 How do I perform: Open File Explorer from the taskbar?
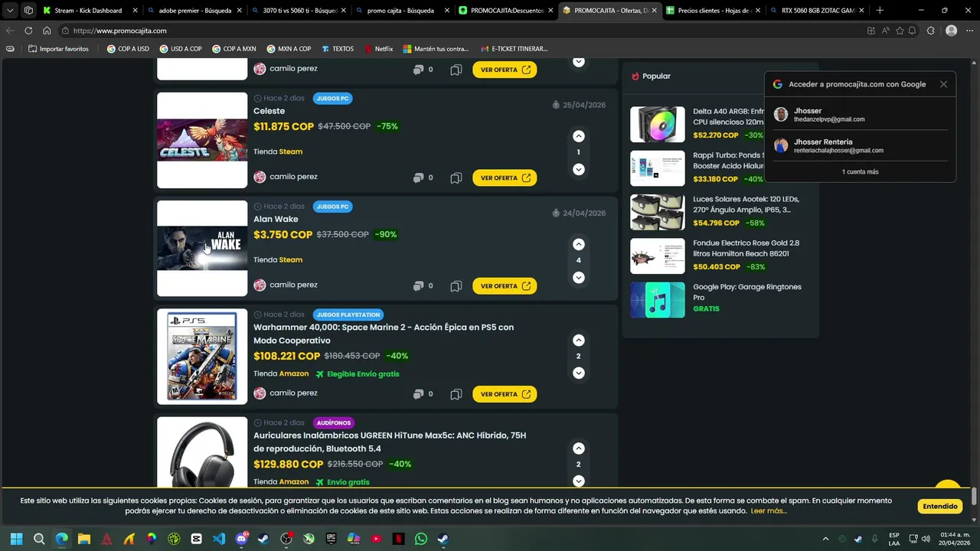(84, 539)
